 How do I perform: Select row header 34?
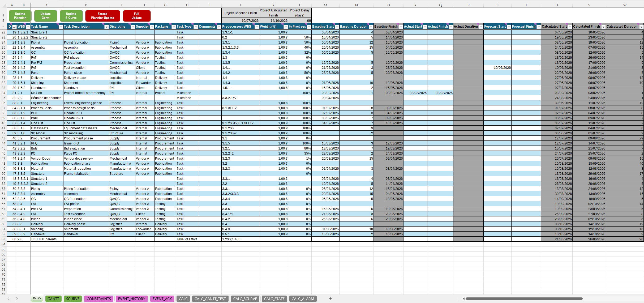[3, 93]
